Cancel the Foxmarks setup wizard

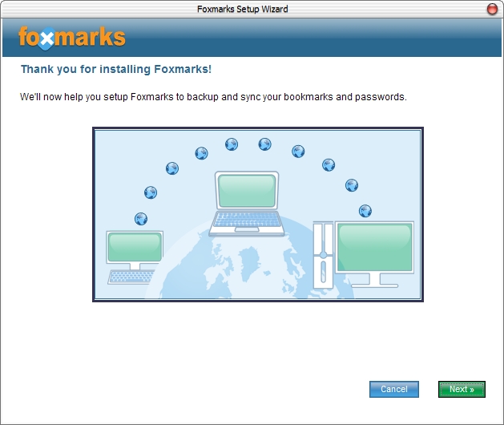(393, 389)
